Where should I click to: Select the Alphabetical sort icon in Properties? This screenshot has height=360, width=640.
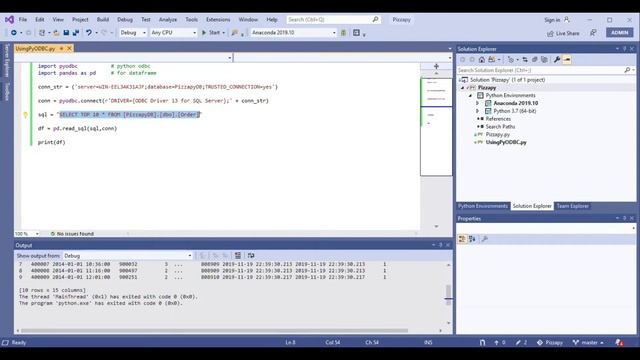tap(472, 239)
